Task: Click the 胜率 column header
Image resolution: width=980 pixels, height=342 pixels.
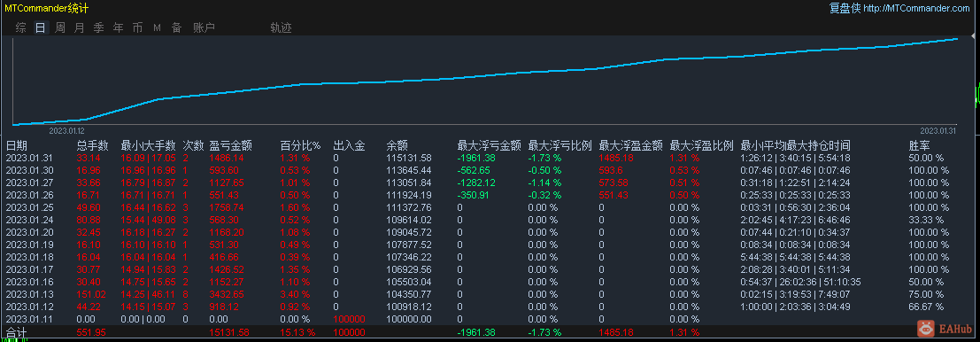Action: tap(920, 145)
